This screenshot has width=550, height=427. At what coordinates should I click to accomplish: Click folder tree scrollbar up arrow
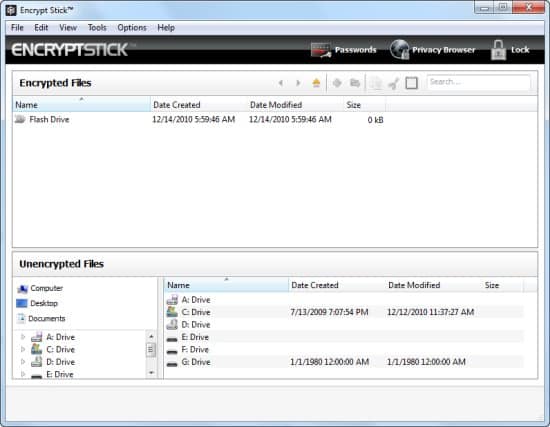coord(151,336)
